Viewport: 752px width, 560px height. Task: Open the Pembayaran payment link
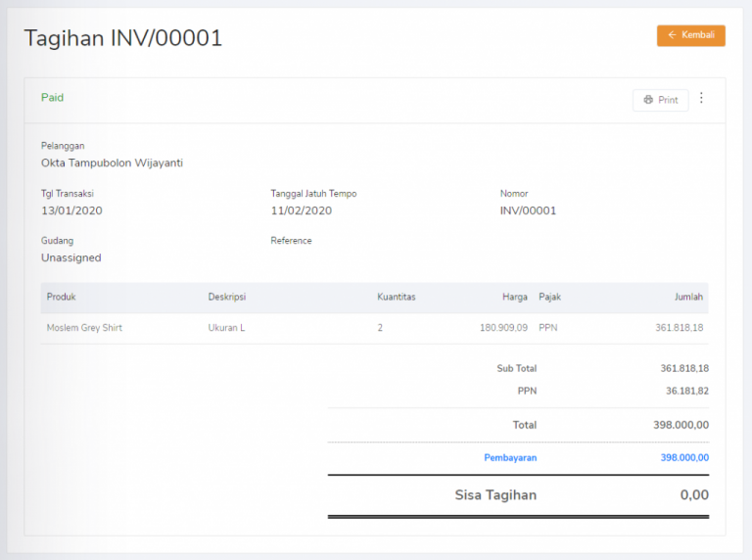pyautogui.click(x=510, y=457)
